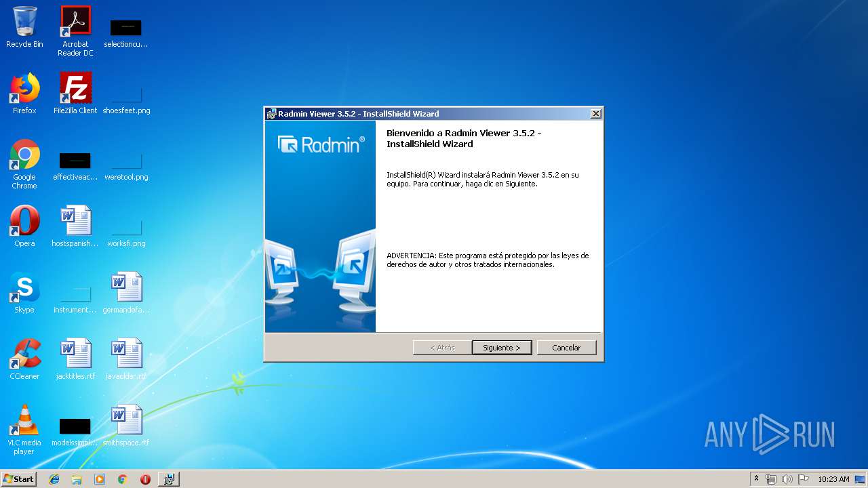This screenshot has width=868, height=488.
Task: Open the media player taskbar icon
Action: pos(100,479)
